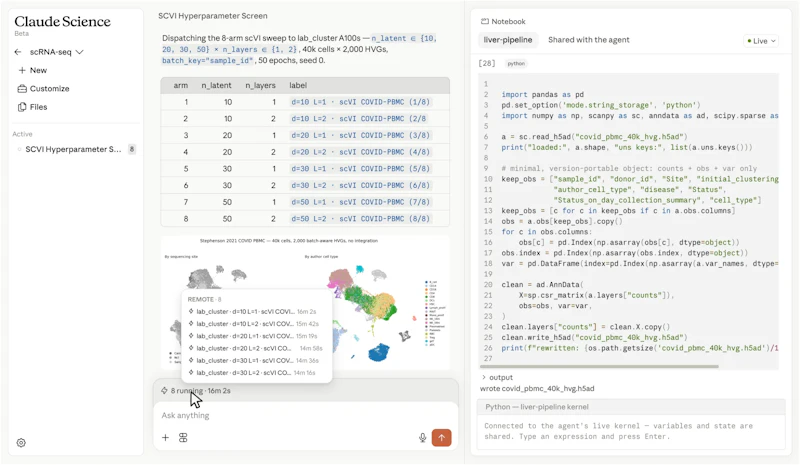
Task: Open the d=20 L=2 scVI COVID-PBMC (4/8) link
Action: [361, 152]
